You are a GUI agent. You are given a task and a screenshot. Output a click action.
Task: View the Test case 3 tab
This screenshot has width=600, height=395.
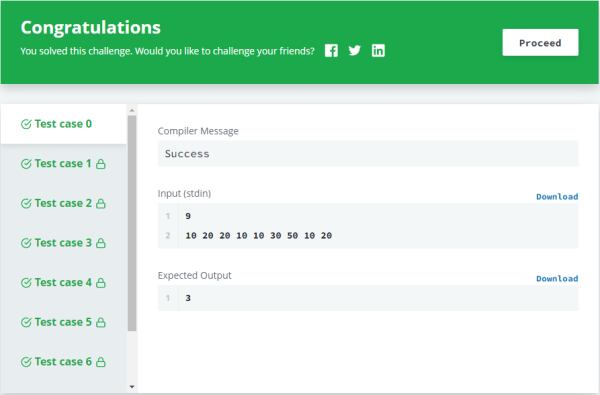[64, 243]
